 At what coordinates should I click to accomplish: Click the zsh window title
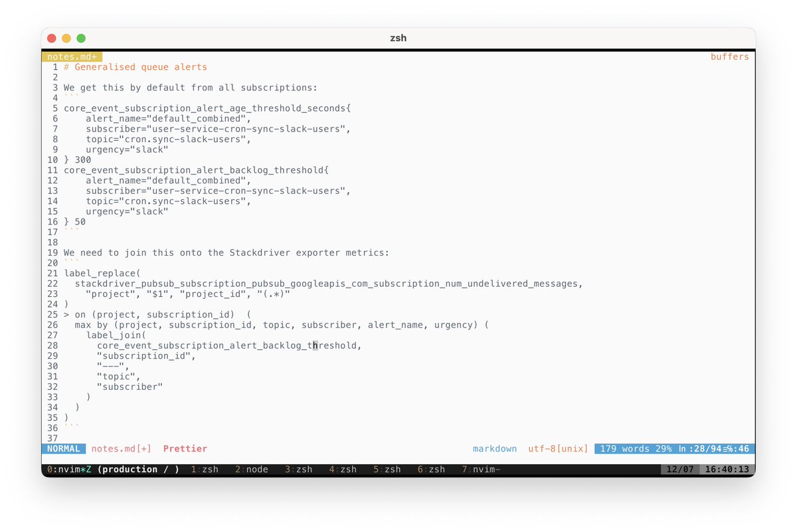tap(398, 38)
